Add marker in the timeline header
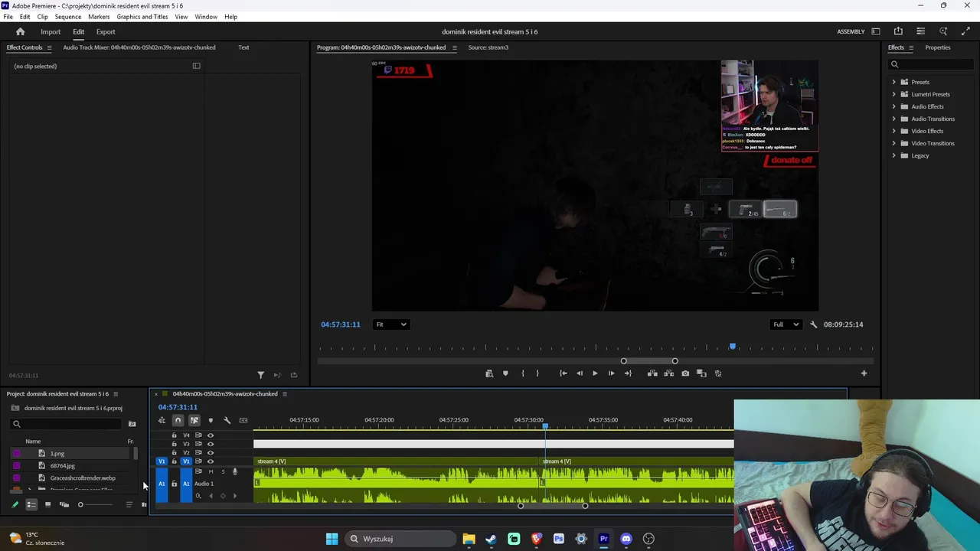 (x=211, y=420)
